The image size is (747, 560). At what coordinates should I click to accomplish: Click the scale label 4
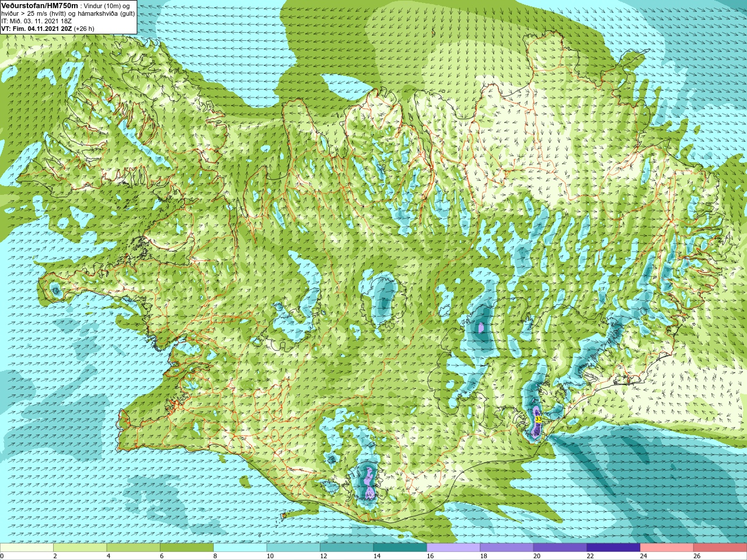click(108, 556)
